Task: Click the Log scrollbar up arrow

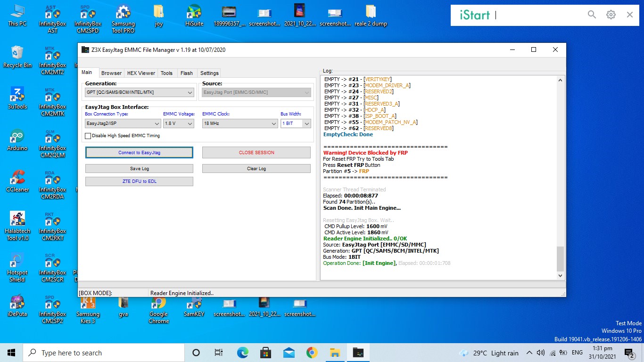Action: click(560, 81)
